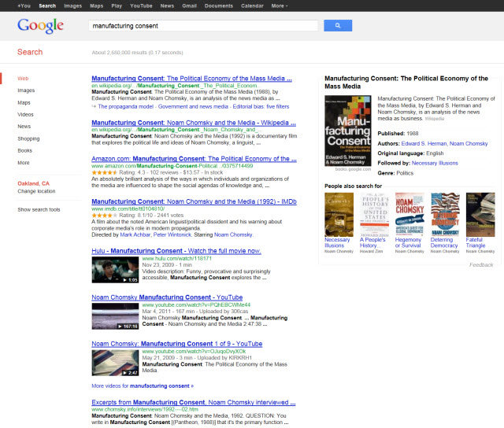Open the More dropdown in top bar
This screenshot has width=504, height=428.
pyautogui.click(x=280, y=6)
